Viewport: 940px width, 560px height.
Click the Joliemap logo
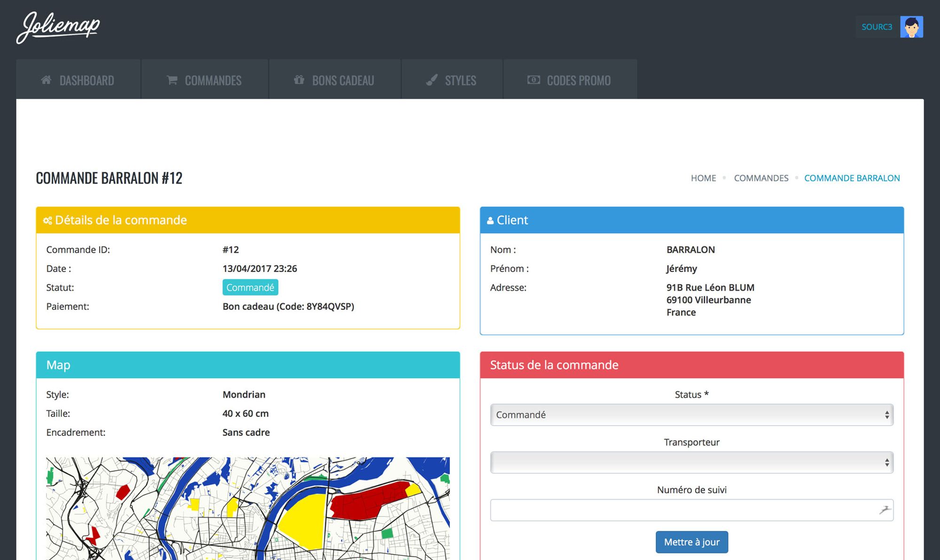tap(58, 27)
